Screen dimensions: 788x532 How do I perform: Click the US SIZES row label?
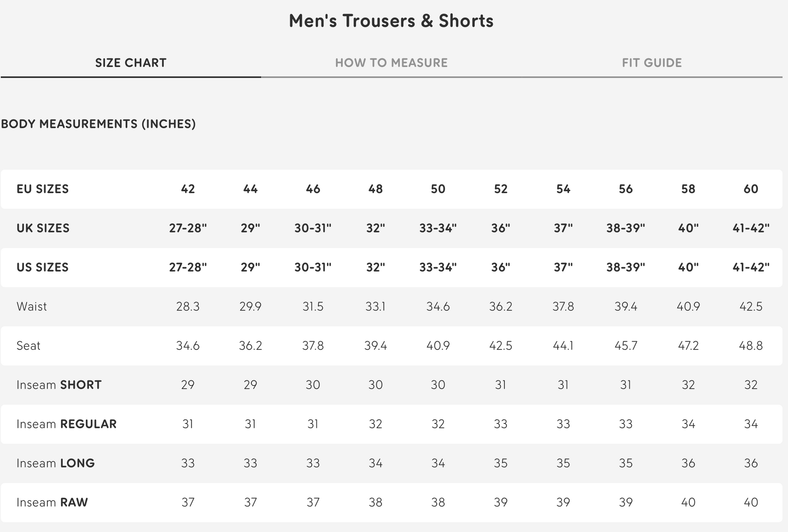click(x=42, y=267)
